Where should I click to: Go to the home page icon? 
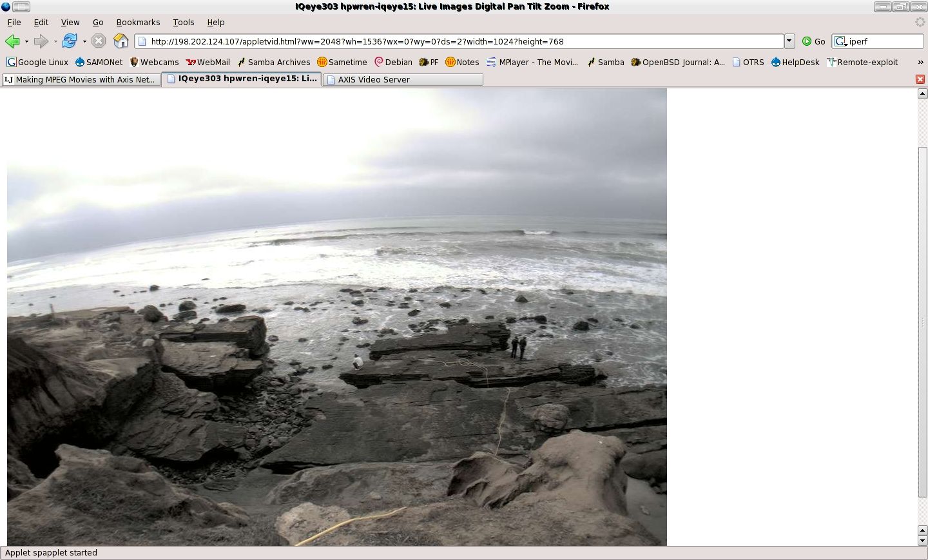point(121,41)
